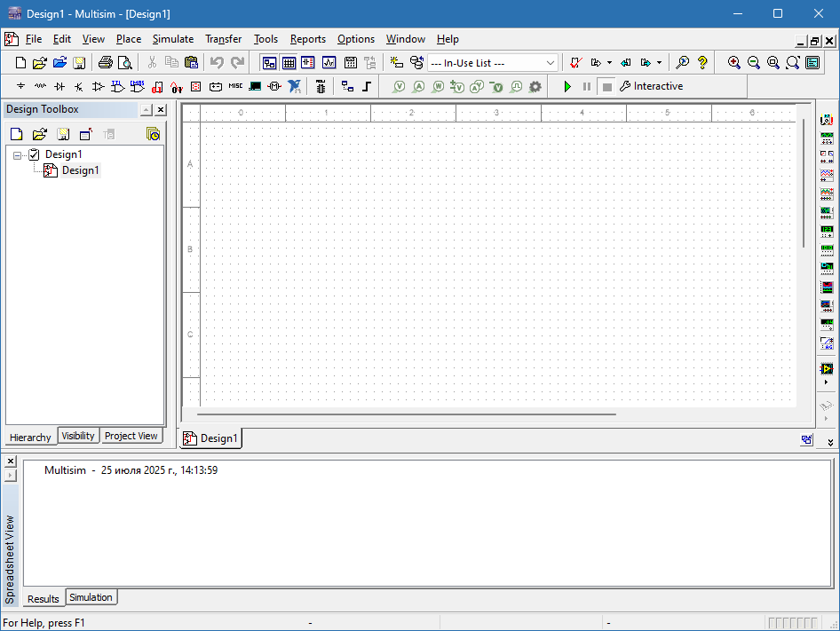Image resolution: width=840 pixels, height=631 pixels.
Task: Open probe settings gear icon
Action: pyautogui.click(x=535, y=86)
